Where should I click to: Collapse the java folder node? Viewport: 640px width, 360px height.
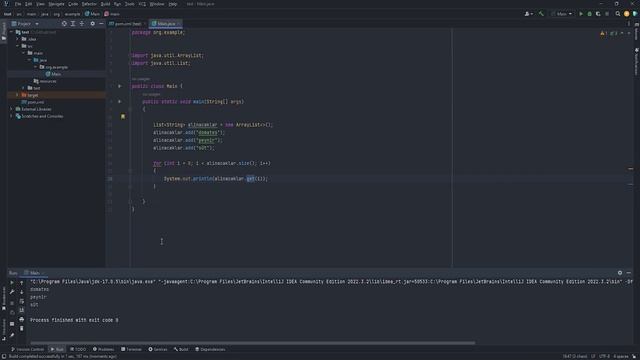29,60
